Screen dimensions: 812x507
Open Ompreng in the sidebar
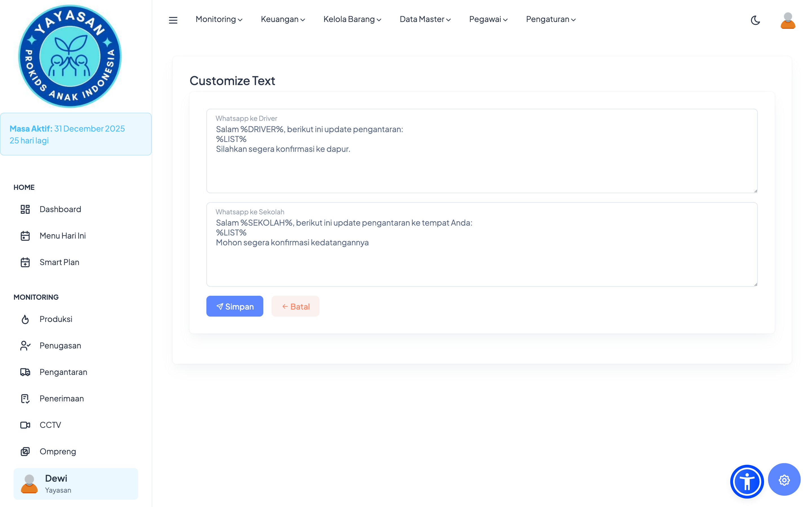(x=58, y=451)
